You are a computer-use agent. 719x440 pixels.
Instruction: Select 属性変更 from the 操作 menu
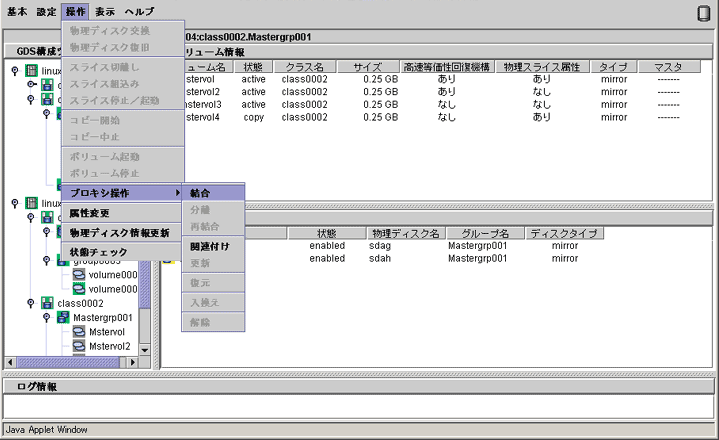coord(90,213)
